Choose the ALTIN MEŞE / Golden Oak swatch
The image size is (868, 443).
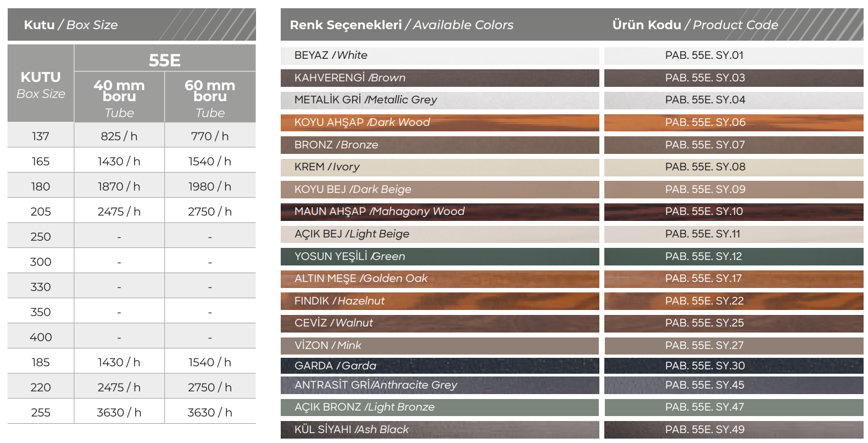point(439,279)
